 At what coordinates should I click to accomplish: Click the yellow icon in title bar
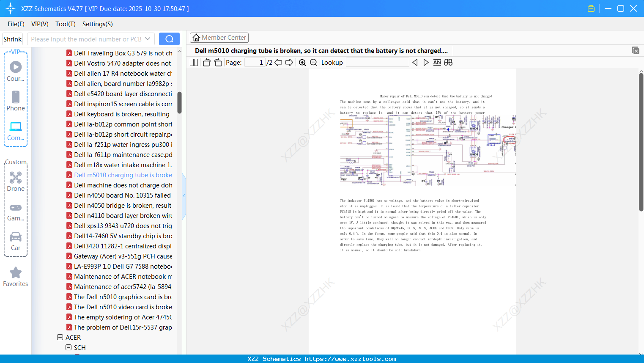pyautogui.click(x=591, y=8)
